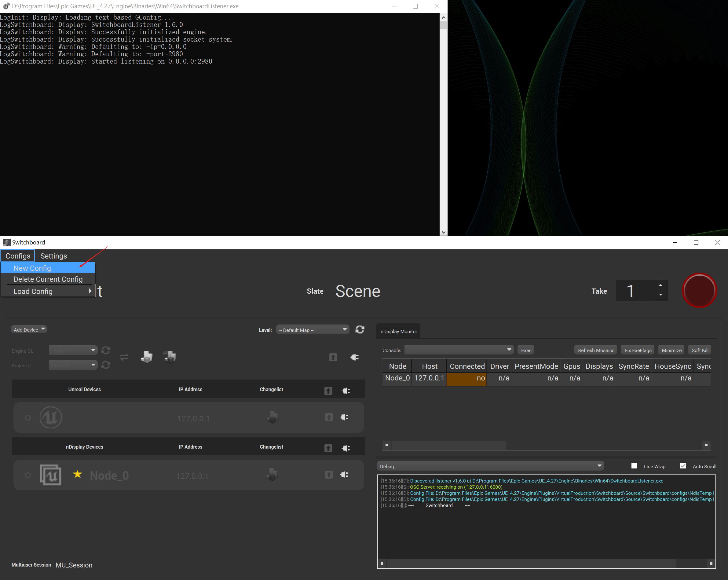Image resolution: width=728 pixels, height=580 pixels.
Task: Increase the Take number with up arrow
Action: click(660, 285)
